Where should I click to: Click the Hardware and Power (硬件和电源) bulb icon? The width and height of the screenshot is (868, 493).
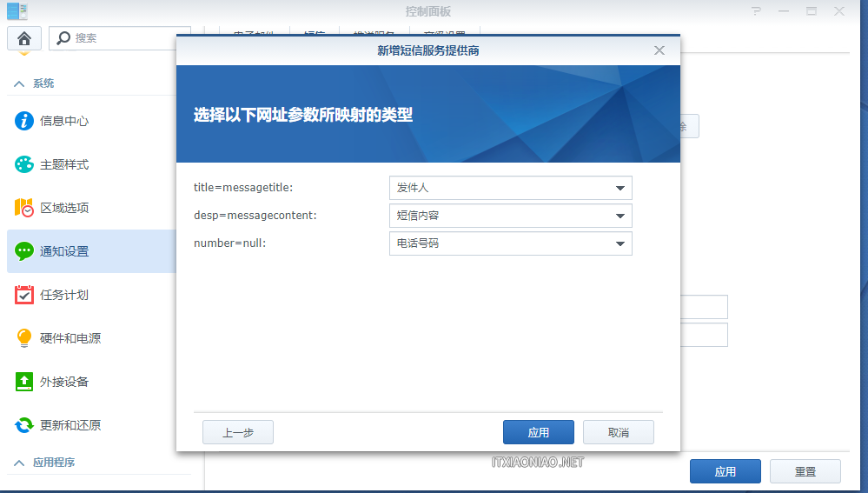tap(24, 338)
